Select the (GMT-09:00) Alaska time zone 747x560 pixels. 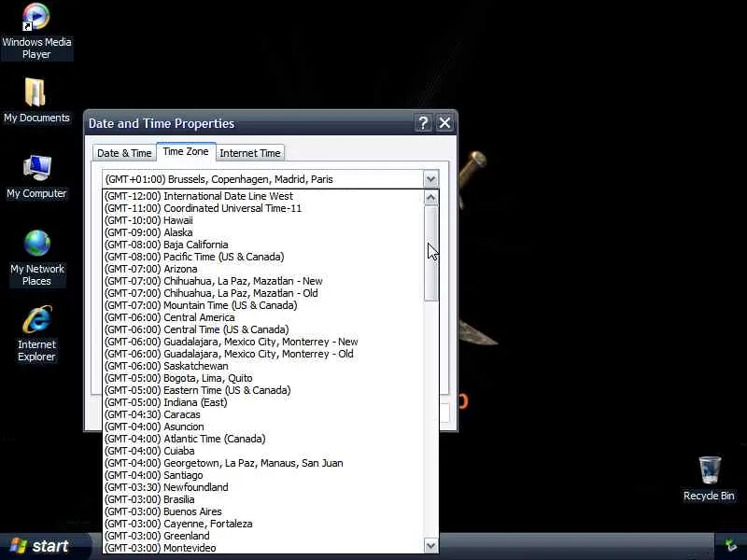point(263,232)
